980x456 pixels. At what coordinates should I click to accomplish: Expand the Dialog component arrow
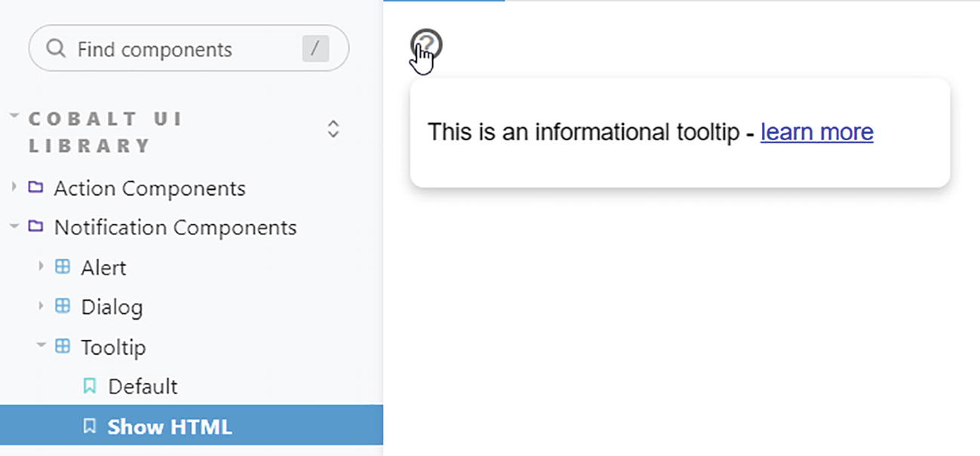pos(41,306)
